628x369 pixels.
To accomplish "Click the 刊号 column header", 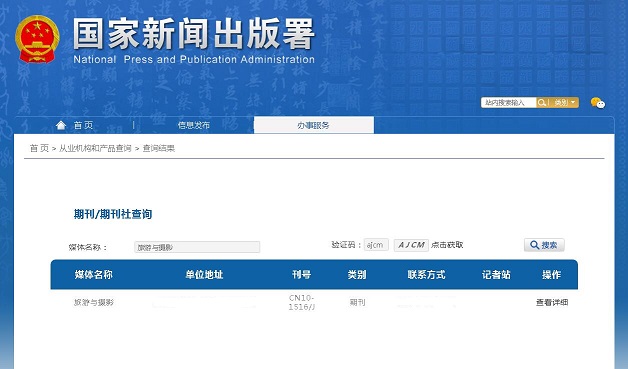I will point(301,274).
